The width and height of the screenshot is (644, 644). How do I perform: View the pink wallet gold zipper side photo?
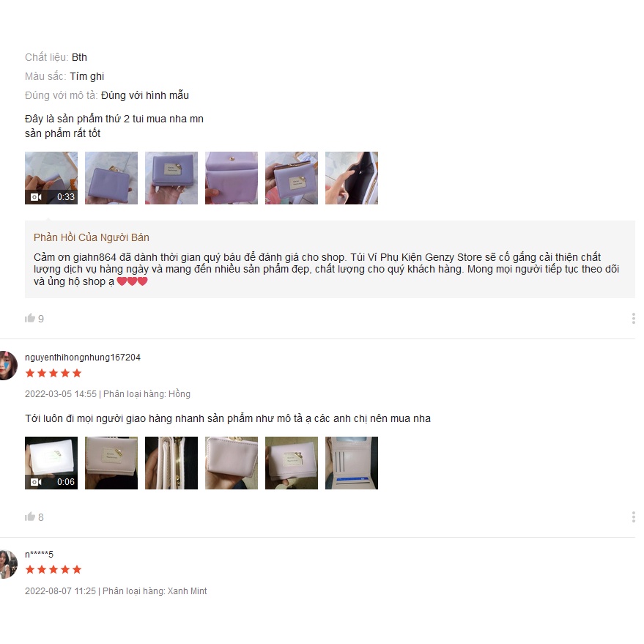[171, 463]
